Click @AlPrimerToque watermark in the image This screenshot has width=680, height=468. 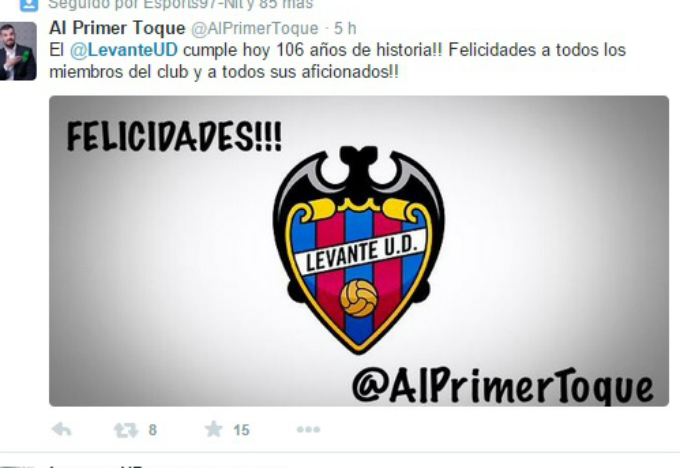[x=503, y=386]
